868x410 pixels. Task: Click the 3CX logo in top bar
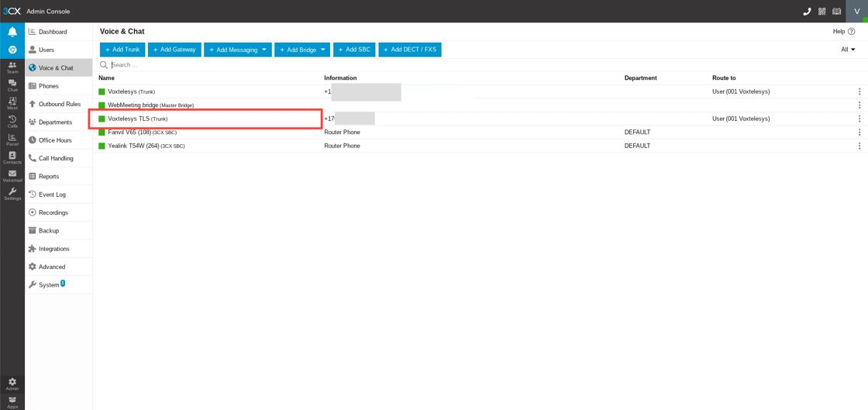point(12,11)
